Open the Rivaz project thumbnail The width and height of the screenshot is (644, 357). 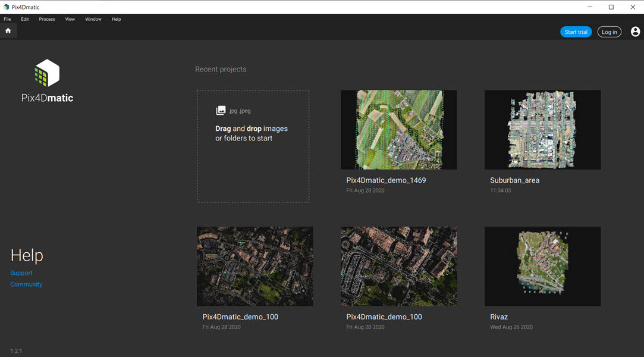542,266
